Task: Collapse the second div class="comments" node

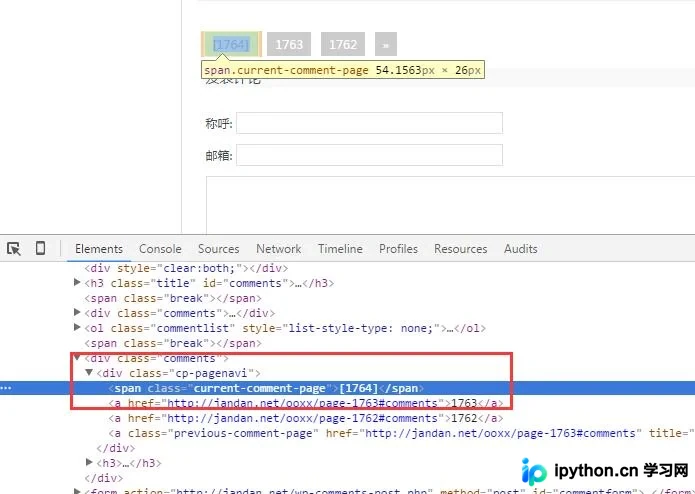Action: tap(77, 357)
